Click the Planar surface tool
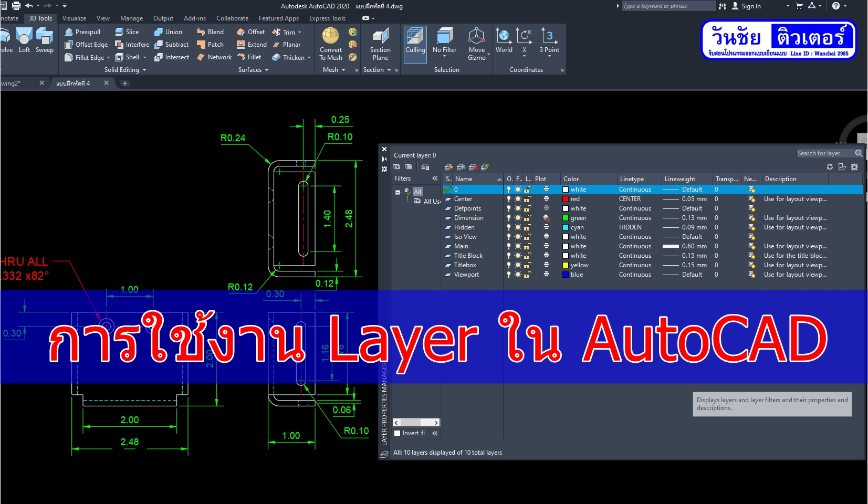868x504 pixels. click(286, 45)
